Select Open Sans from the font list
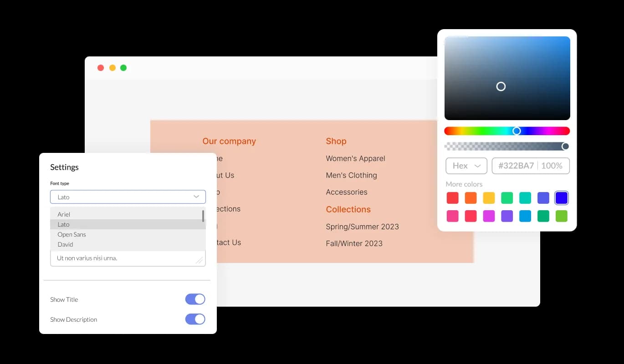Viewport: 624px width, 364px height. (x=72, y=234)
